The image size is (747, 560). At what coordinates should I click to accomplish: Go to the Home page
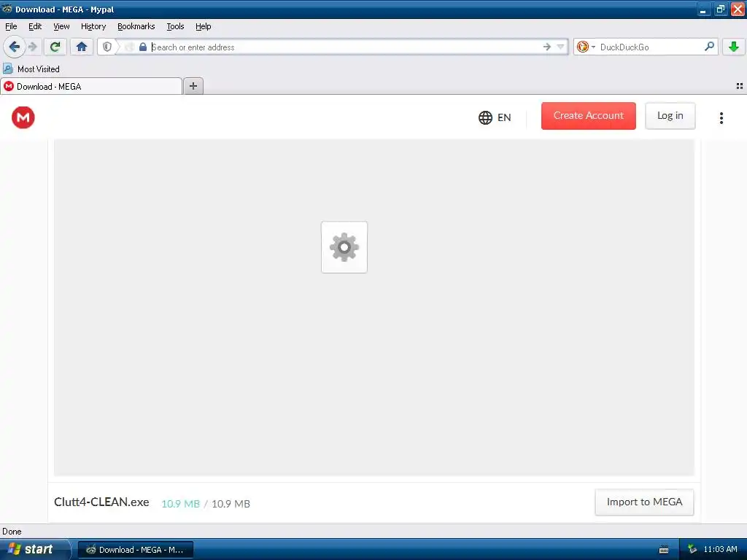coord(82,47)
